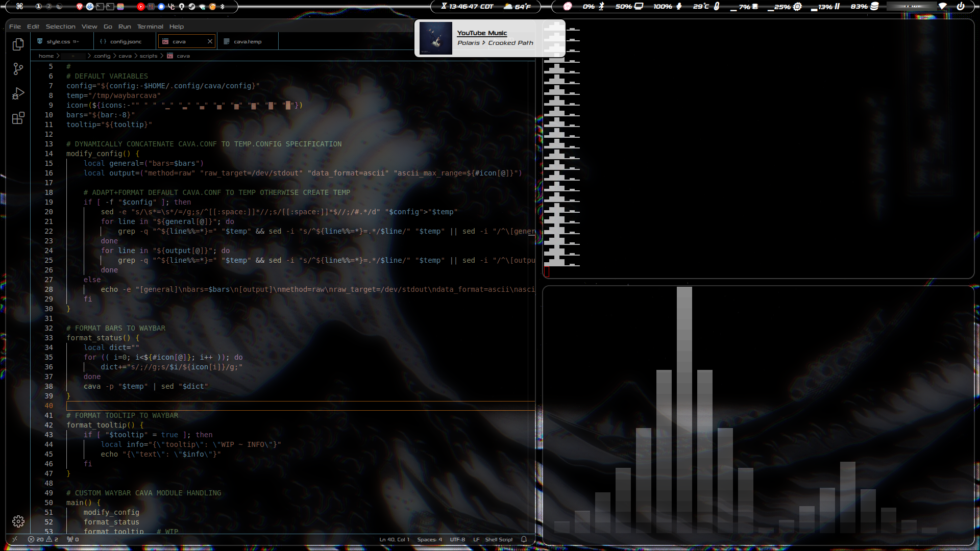Open the Selection menu
Image resolution: width=980 pixels, height=551 pixels.
tap(60, 27)
